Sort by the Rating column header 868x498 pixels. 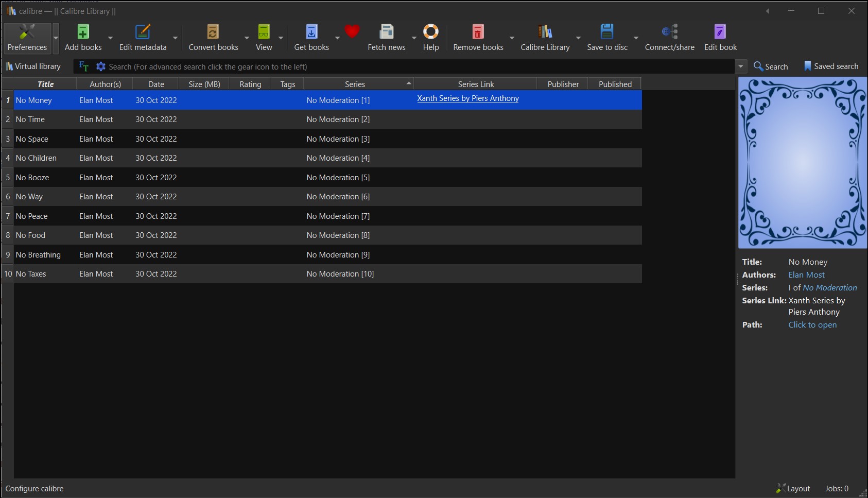click(x=250, y=84)
